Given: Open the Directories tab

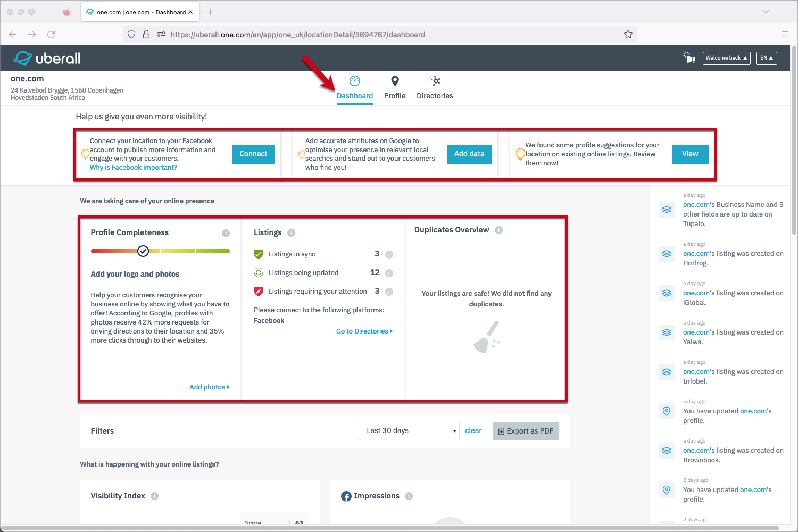Looking at the screenshot, I should pos(435,88).
